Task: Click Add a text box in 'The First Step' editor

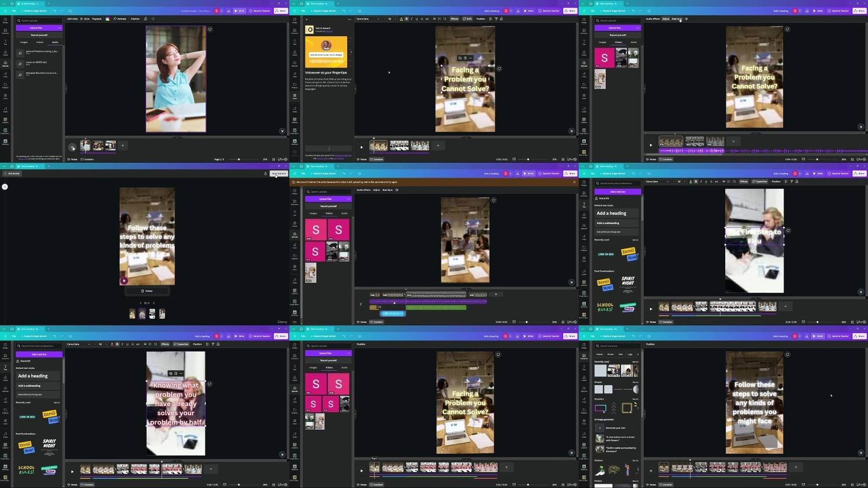Action: [617, 192]
